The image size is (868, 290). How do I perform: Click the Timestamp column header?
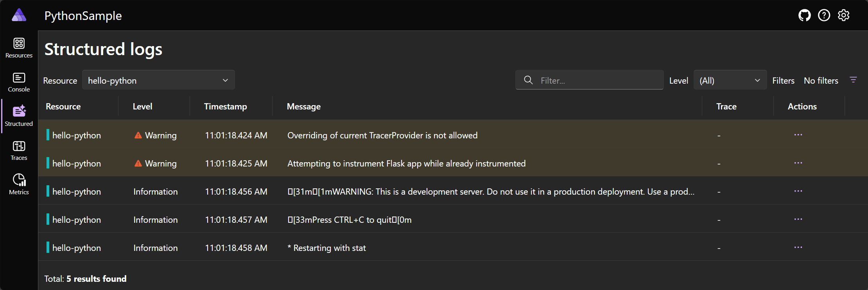click(x=226, y=106)
